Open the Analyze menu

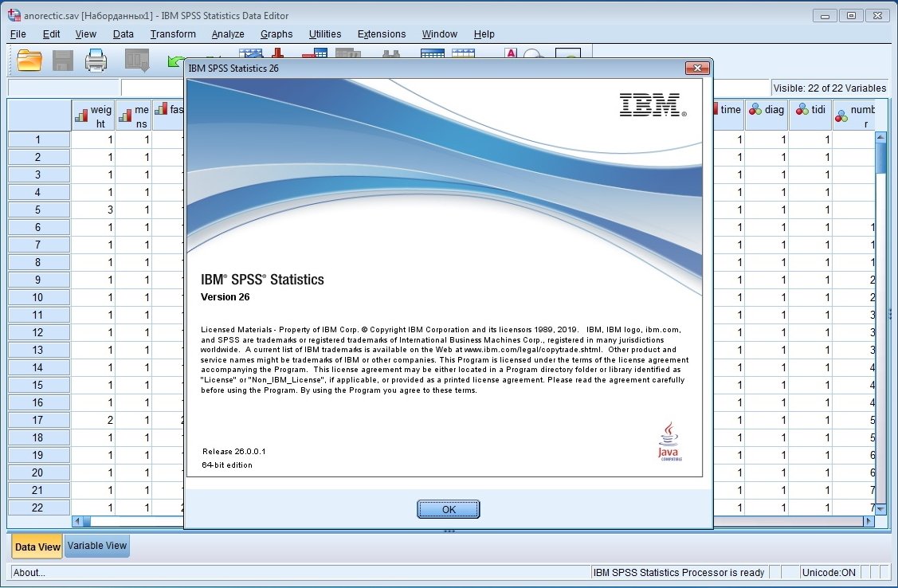pos(228,34)
